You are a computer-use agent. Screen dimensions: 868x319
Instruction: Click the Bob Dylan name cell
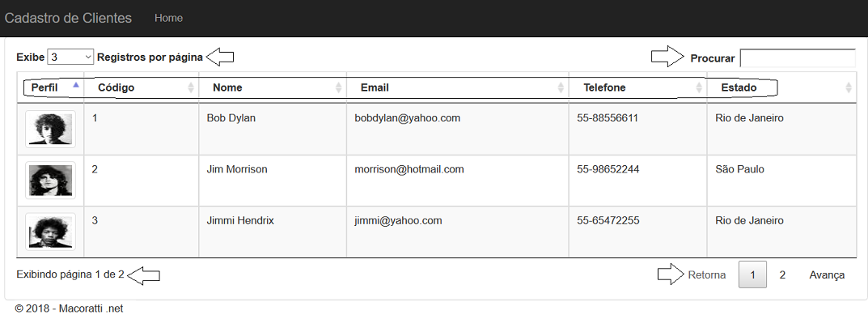pyautogui.click(x=273, y=129)
